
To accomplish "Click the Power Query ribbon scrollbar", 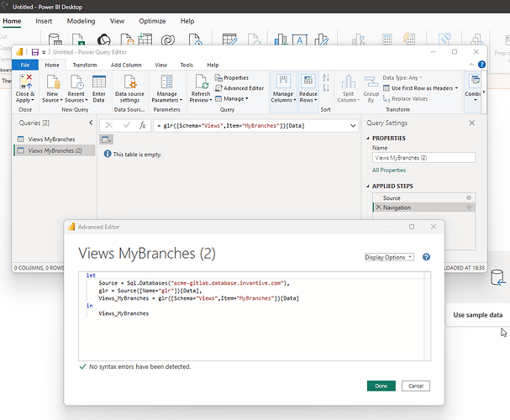I will tap(484, 92).
